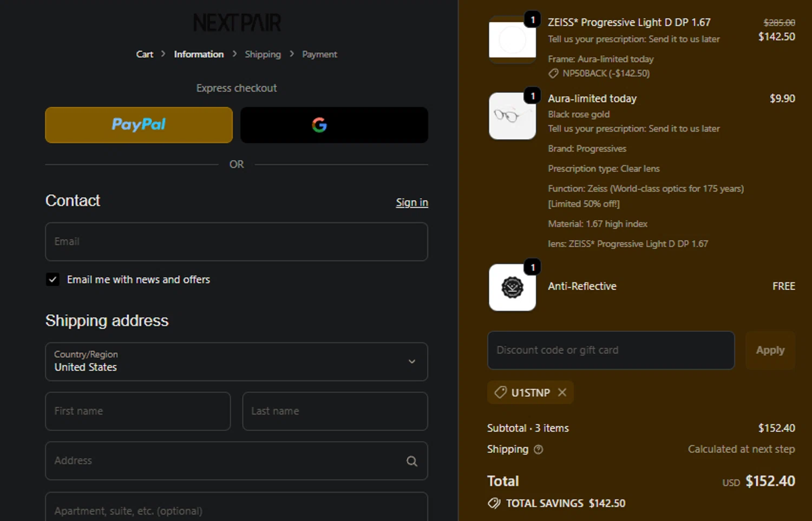812x521 pixels.
Task: Click the $9.90 frame price
Action: pyautogui.click(x=782, y=98)
